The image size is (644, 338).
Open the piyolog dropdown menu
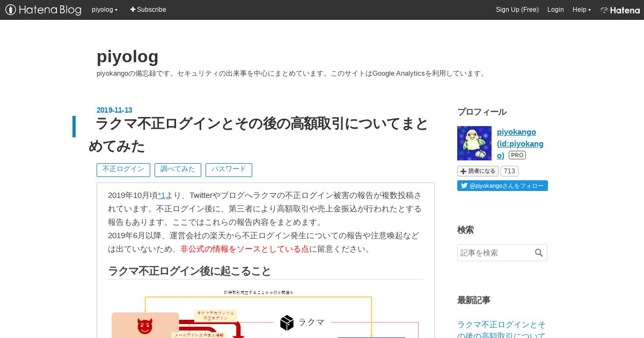105,10
